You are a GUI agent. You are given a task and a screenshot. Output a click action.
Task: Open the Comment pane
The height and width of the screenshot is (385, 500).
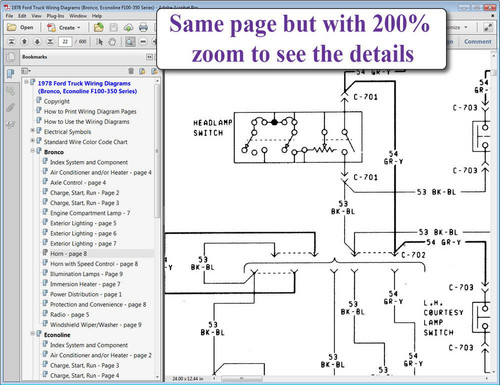tap(477, 42)
